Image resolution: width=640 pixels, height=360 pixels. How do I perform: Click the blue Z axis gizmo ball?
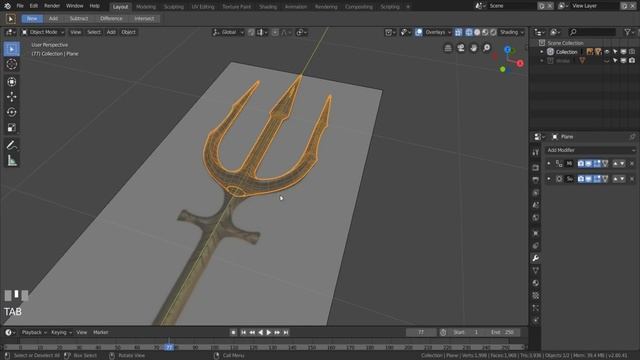(507, 49)
